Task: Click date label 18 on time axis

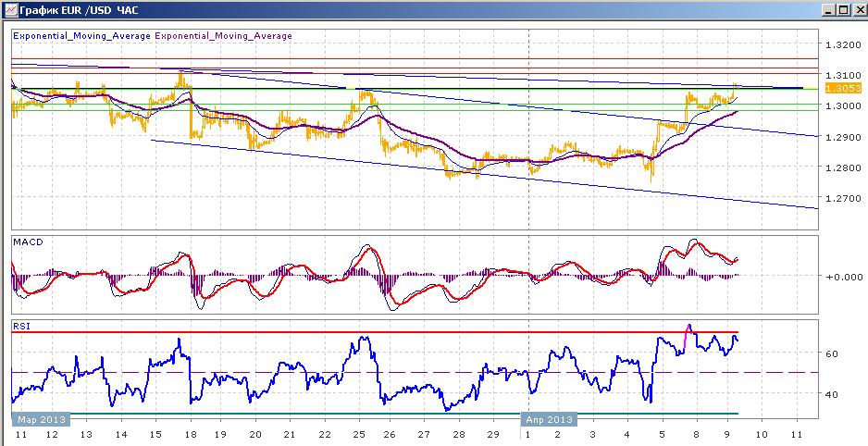Action: pos(189,435)
